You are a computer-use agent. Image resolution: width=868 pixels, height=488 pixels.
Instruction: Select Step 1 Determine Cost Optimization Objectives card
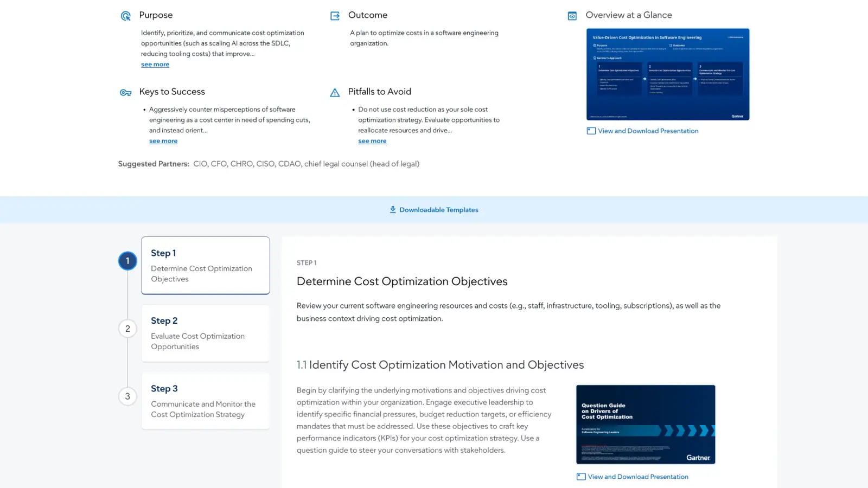(206, 265)
